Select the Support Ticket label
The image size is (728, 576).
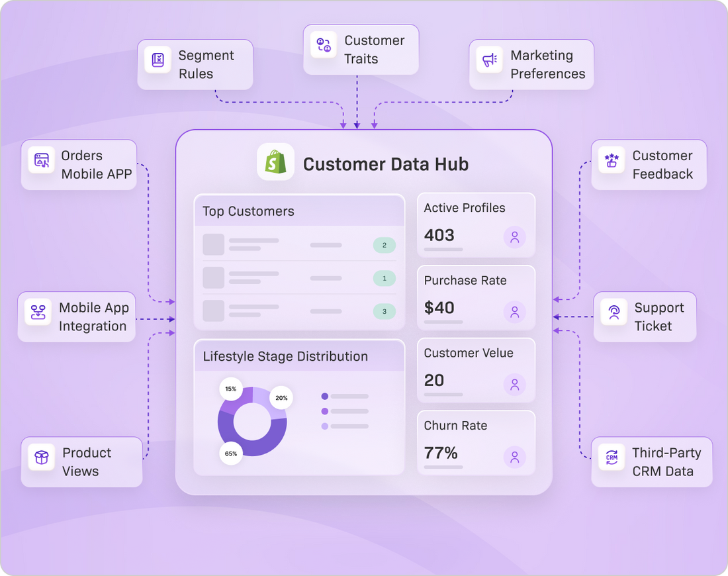tap(659, 316)
